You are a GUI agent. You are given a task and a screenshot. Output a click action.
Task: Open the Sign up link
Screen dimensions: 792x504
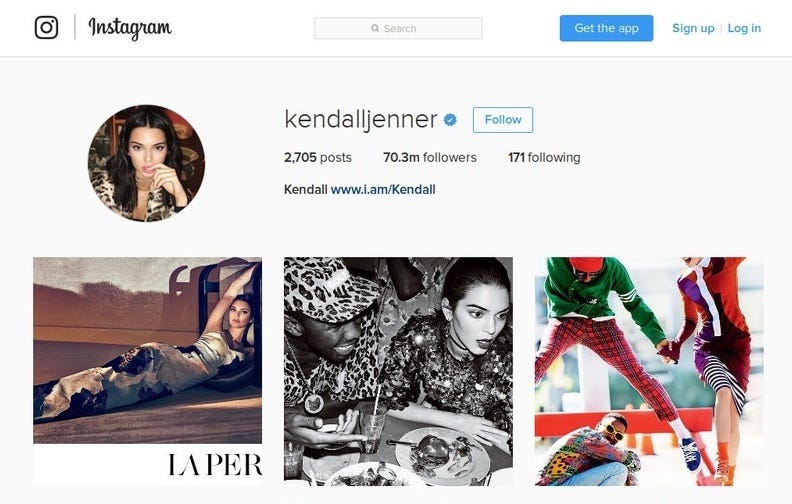pos(693,28)
